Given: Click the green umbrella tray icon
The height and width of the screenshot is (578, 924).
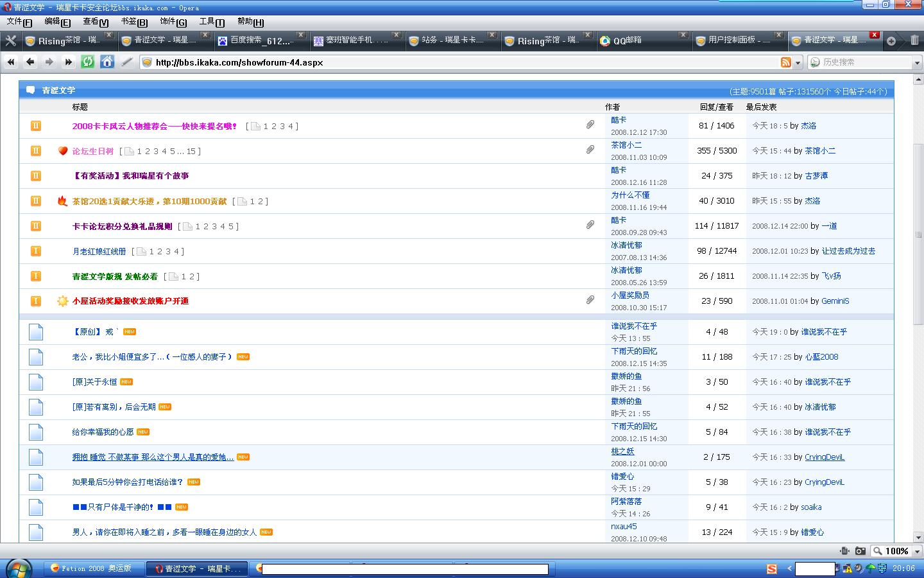Looking at the screenshot, I should tap(871, 568).
